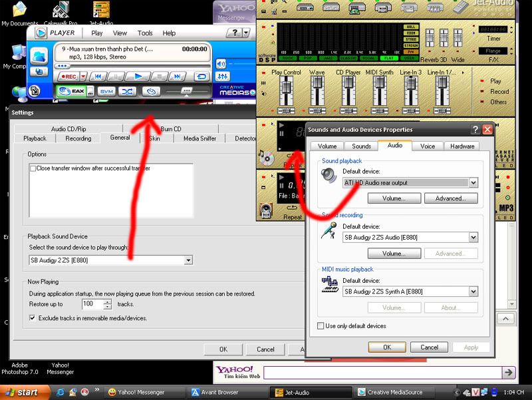The image size is (532, 400).
Task: Click the time-scaling clock icon in Player
Action: 152,91
